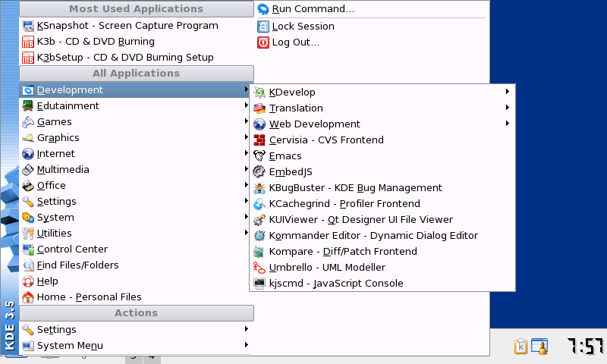The image size is (607, 364).
Task: Open the Multimedia menu entry
Action: (63, 170)
